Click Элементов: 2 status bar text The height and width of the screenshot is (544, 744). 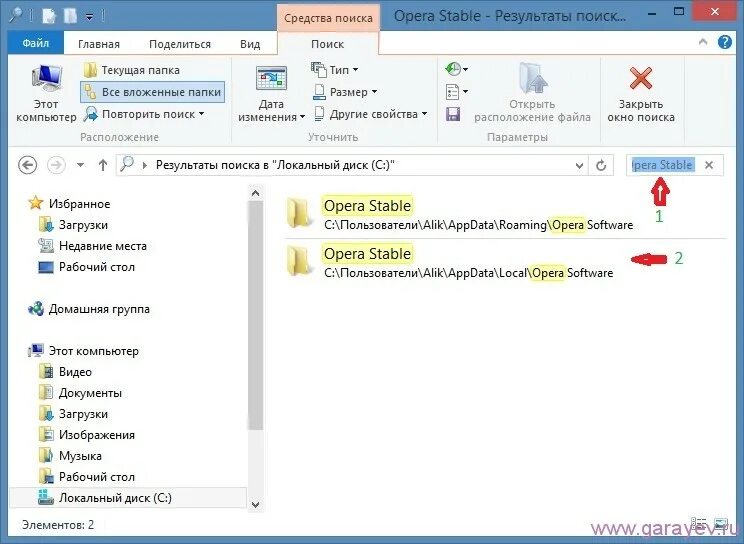[x=58, y=525]
